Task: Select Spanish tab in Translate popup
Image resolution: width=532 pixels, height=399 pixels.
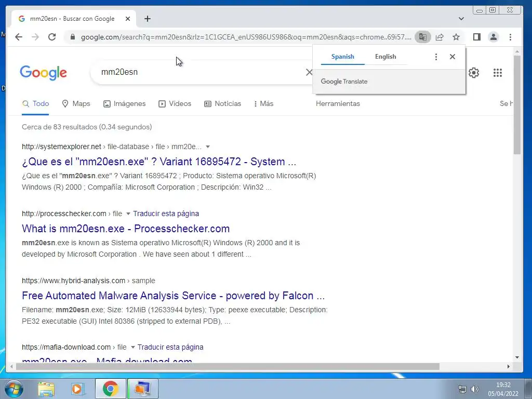Action: [343, 57]
